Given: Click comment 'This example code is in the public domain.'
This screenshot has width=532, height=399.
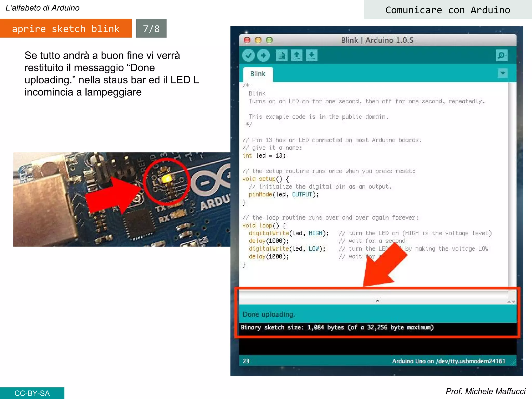Looking at the screenshot, I should [x=319, y=117].
